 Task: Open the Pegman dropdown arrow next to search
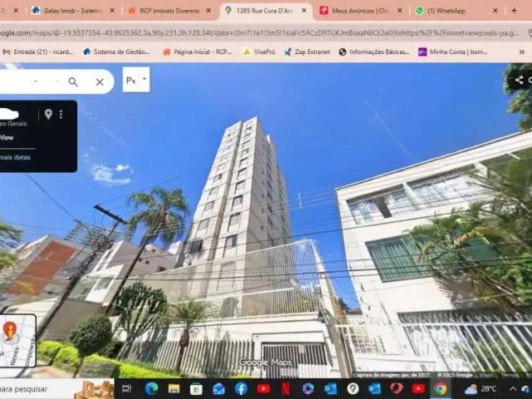point(145,80)
